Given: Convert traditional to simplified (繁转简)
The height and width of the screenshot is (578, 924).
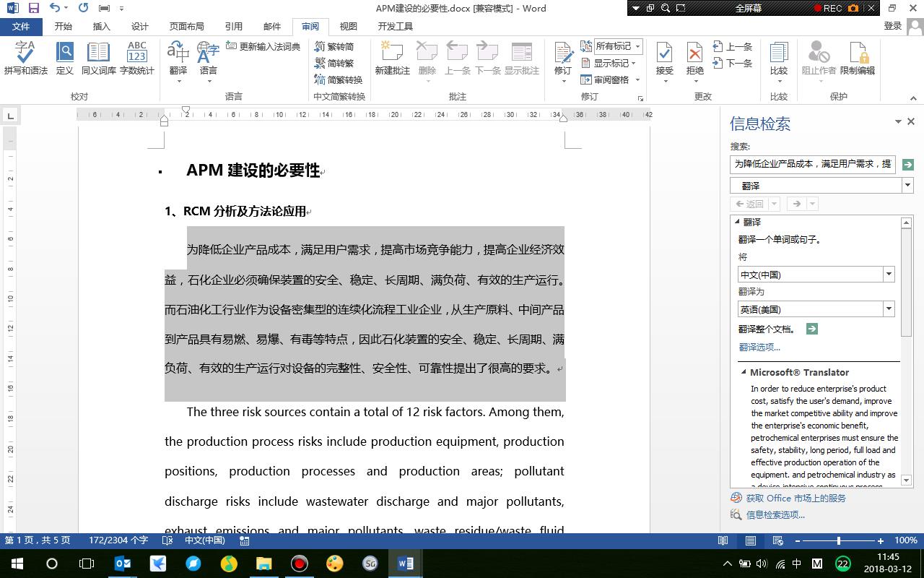Looking at the screenshot, I should [334, 46].
